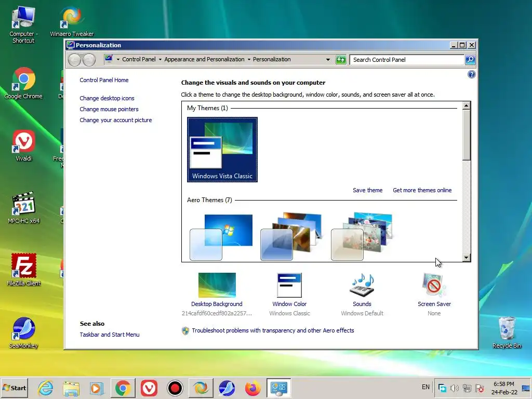Screen dimensions: 532x399
Task: Open SeaMonkey desktop icon
Action: (x=23, y=333)
